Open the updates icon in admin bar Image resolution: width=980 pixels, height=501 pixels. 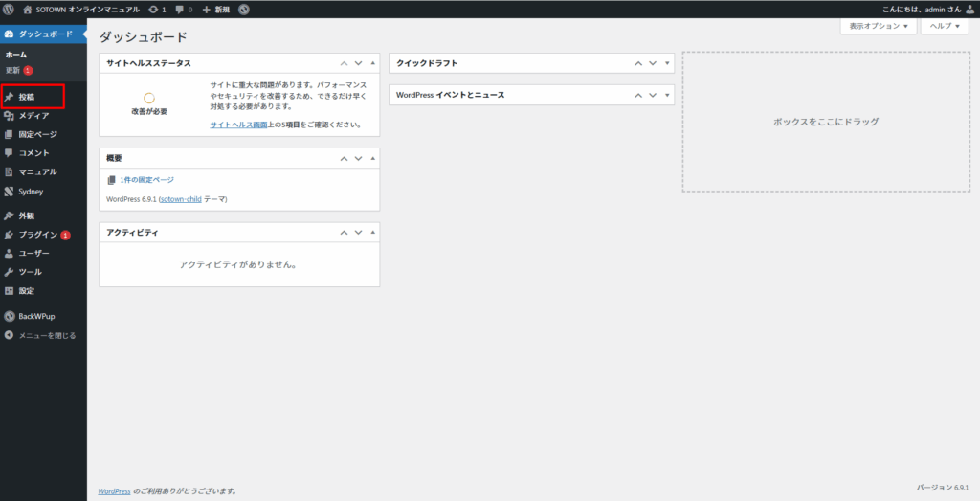click(153, 9)
